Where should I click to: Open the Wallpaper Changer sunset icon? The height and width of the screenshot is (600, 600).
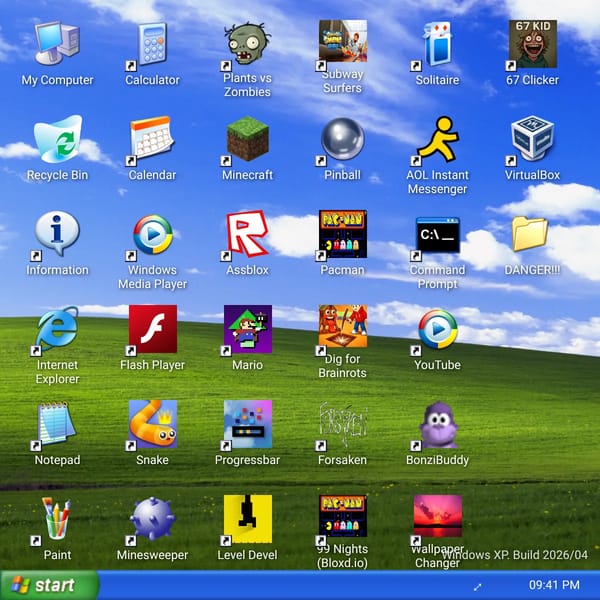(x=438, y=516)
